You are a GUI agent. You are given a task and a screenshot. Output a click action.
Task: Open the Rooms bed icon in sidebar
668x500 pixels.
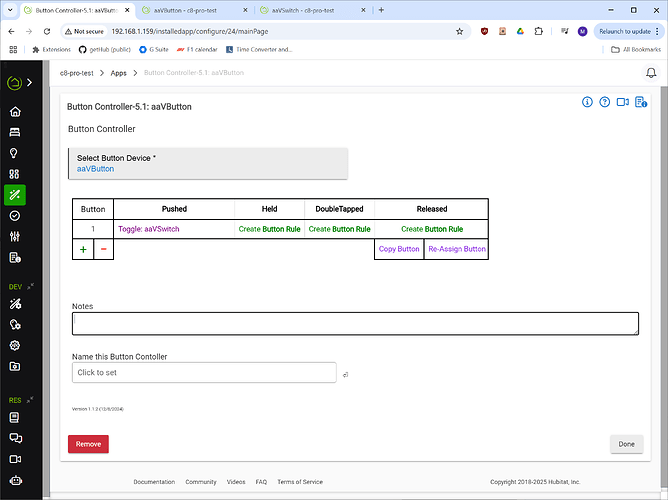(15, 132)
